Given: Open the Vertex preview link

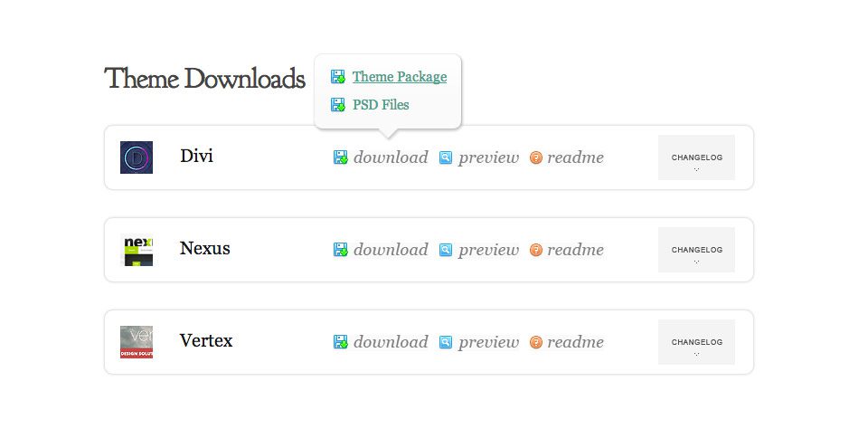Looking at the screenshot, I should pyautogui.click(x=489, y=343).
